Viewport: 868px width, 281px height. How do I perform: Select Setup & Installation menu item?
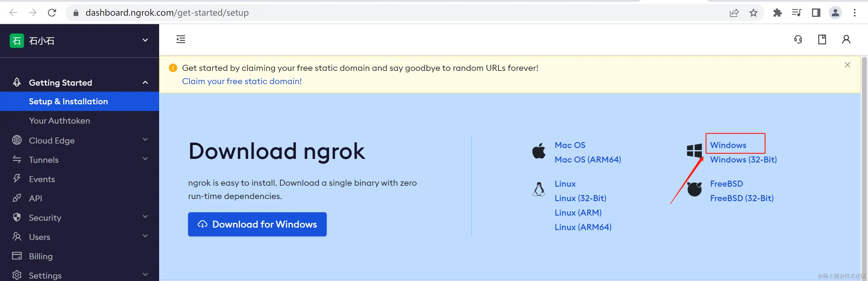pos(80,101)
